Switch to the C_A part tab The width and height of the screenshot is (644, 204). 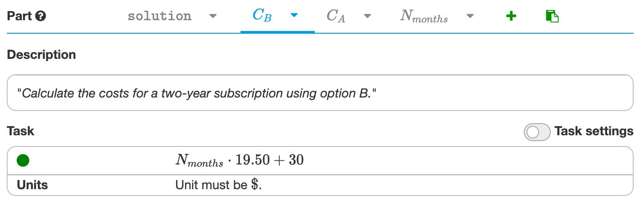click(336, 17)
